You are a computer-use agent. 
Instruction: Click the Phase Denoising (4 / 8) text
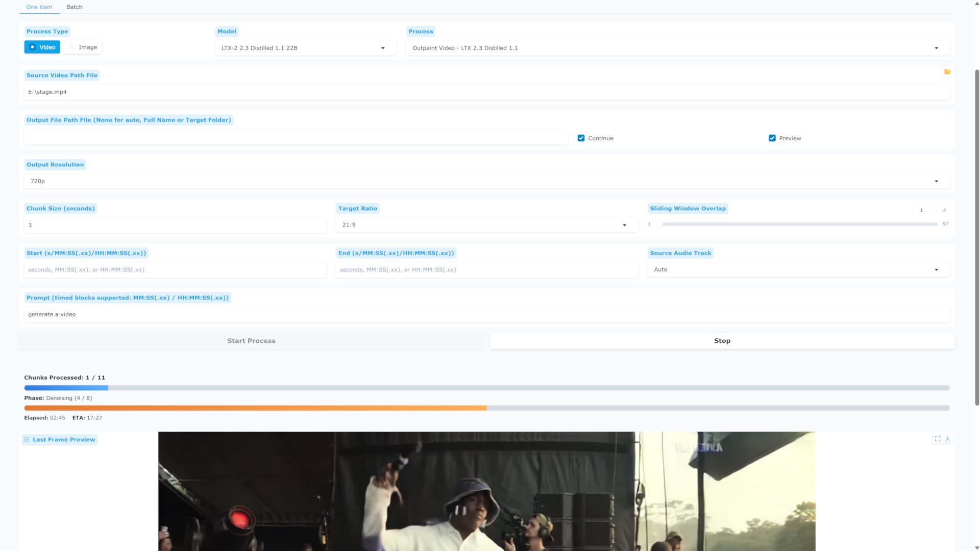[x=58, y=398]
